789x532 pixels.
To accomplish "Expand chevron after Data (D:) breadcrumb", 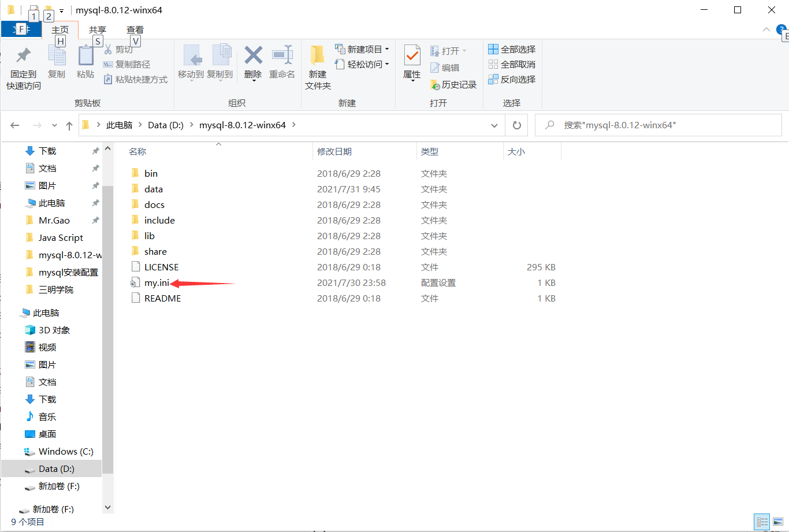I will click(191, 125).
